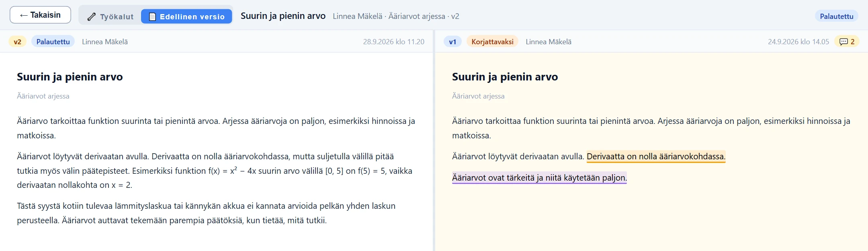Click the Palautettu badge next to v2
The image size is (868, 251).
53,41
